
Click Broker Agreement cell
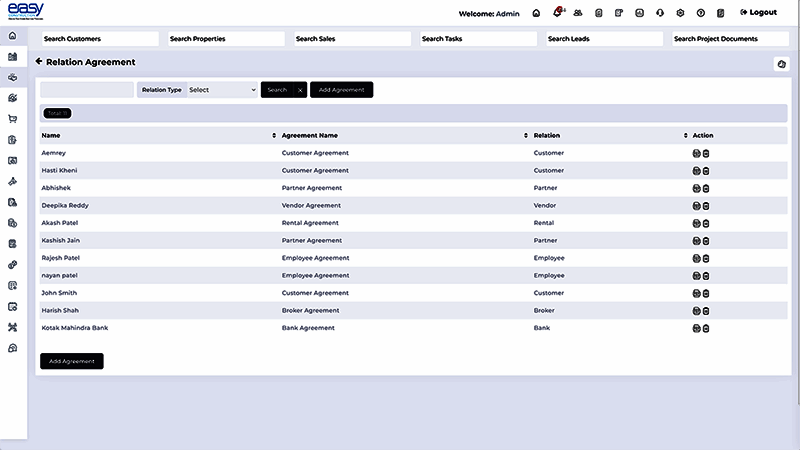click(310, 310)
